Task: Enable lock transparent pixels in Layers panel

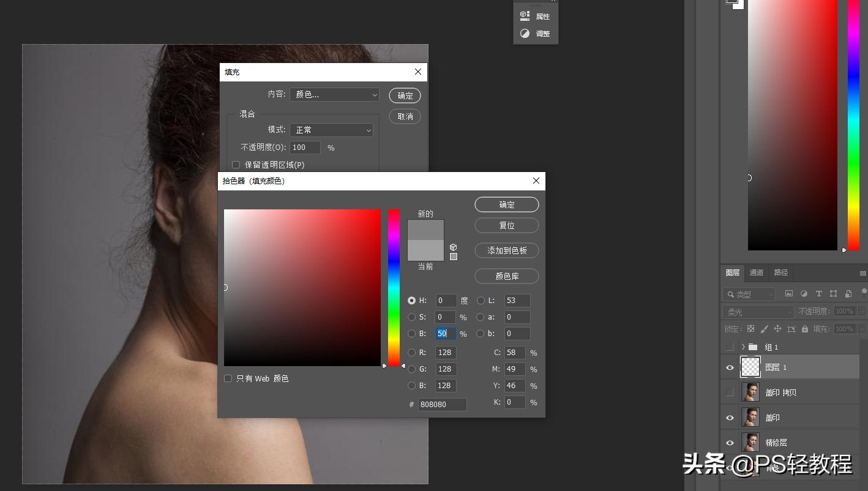Action: click(751, 329)
